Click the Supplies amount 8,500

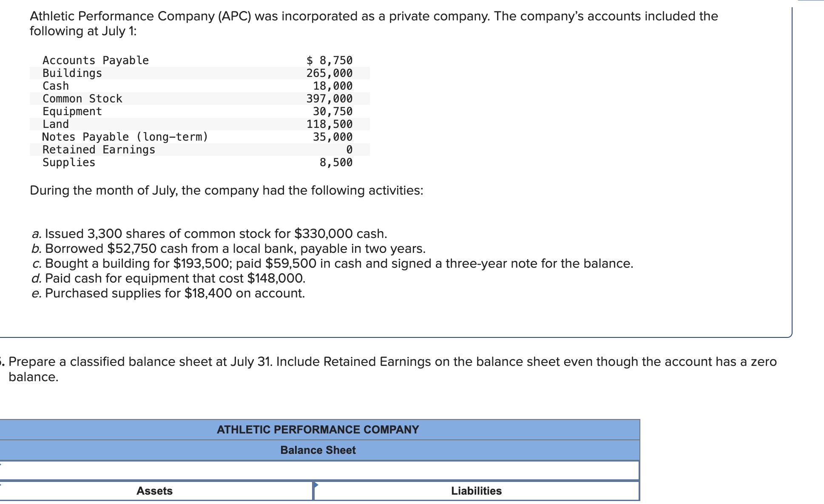coord(336,162)
